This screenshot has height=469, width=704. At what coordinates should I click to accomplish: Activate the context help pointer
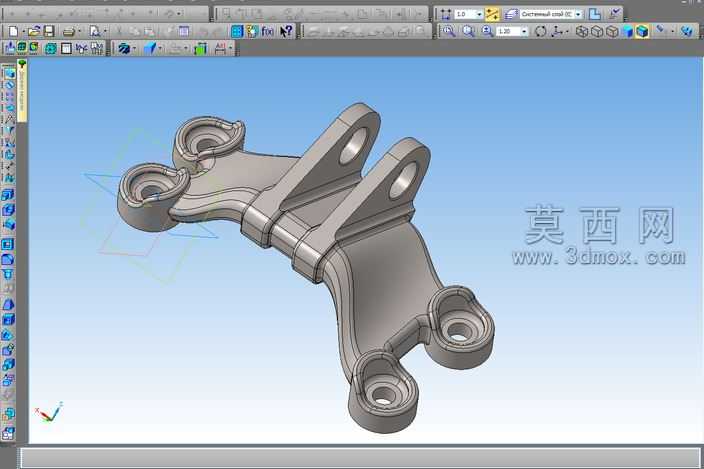coord(286,31)
